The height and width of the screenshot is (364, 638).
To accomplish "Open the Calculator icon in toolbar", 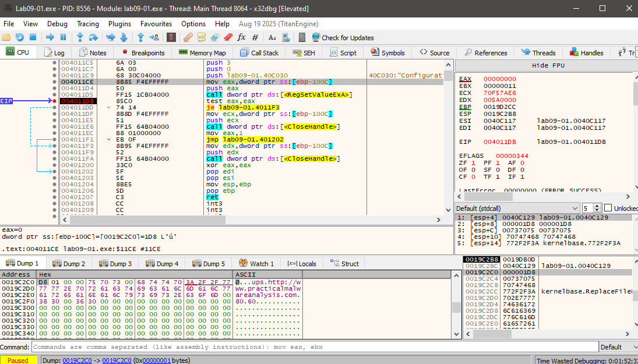I will click(x=302, y=37).
